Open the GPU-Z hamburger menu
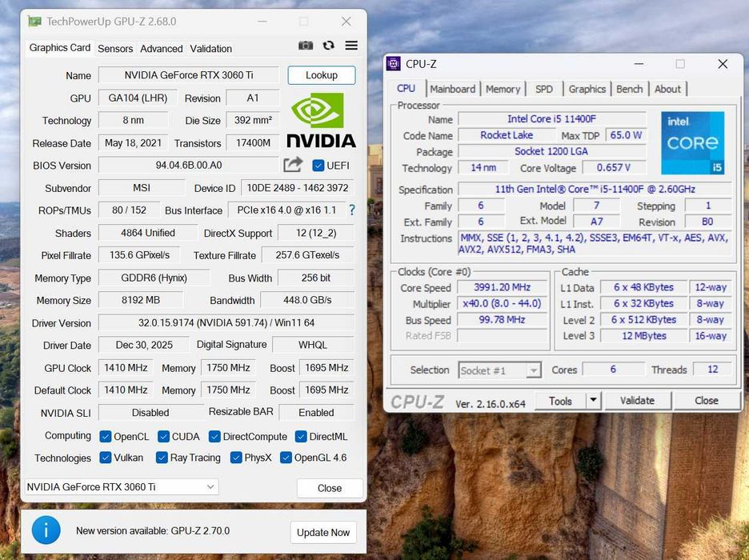 tap(351, 46)
